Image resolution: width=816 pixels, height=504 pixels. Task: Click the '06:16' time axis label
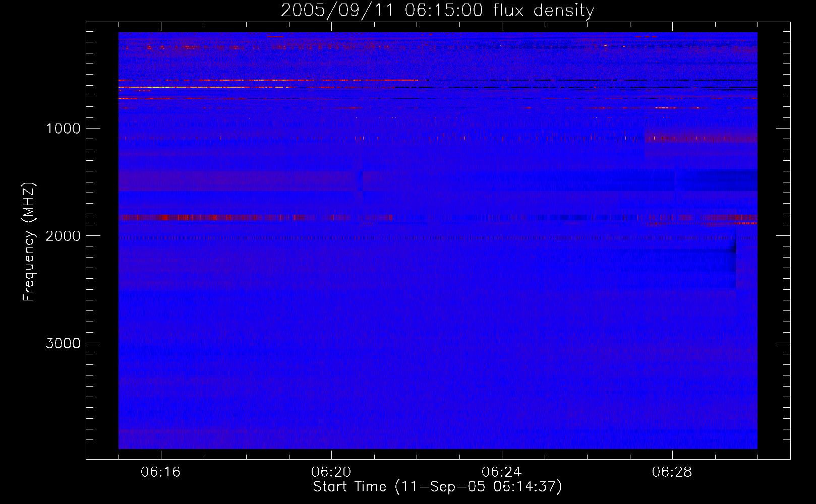tap(161, 472)
